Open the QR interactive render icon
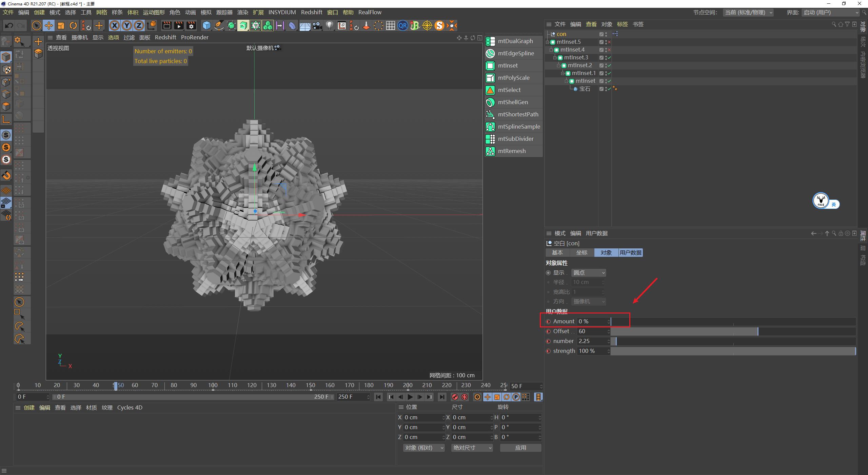 (402, 25)
